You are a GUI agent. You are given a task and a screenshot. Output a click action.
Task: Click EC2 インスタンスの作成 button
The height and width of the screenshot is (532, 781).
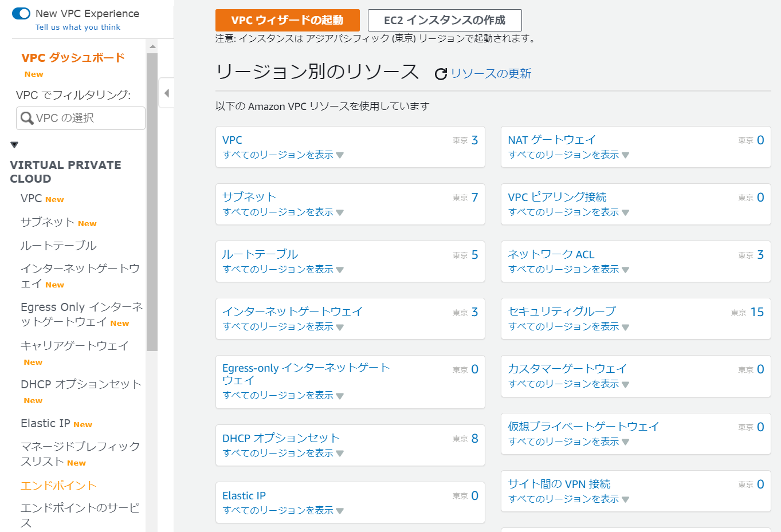tap(445, 20)
